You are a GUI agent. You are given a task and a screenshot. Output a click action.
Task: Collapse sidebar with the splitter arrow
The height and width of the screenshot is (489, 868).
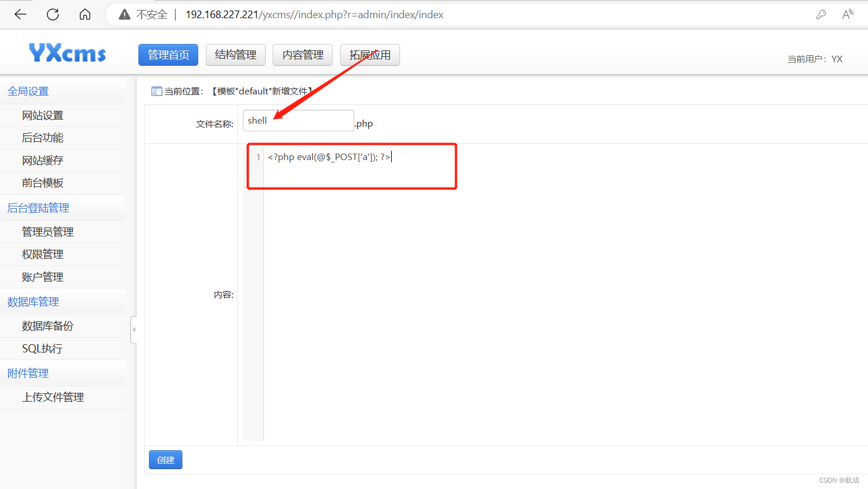tap(134, 330)
